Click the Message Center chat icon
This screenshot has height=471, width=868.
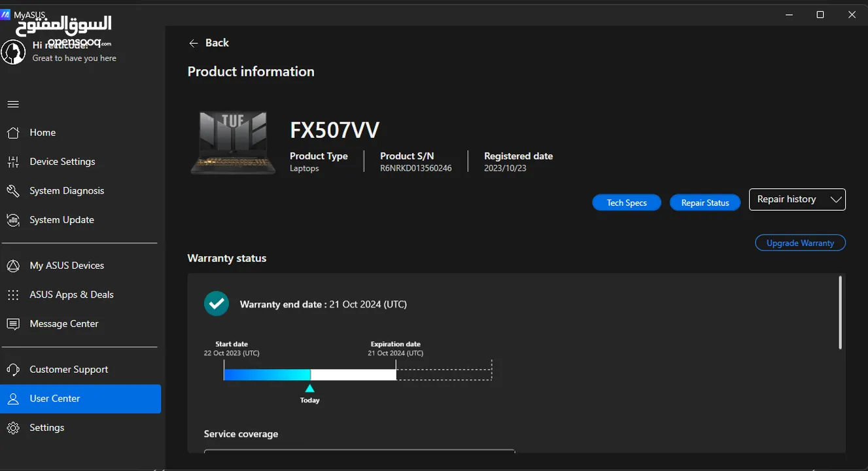(13, 324)
